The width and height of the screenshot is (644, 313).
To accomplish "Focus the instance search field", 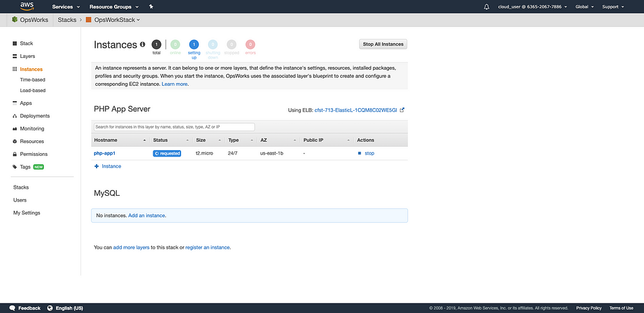I will tap(174, 127).
